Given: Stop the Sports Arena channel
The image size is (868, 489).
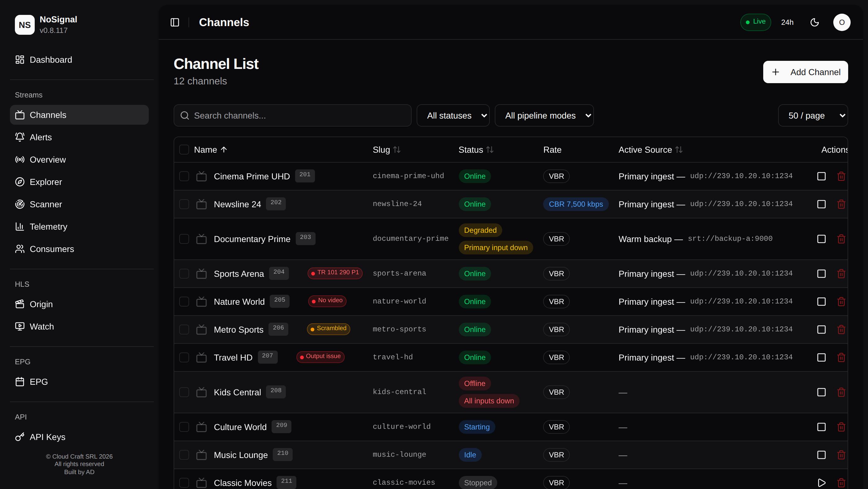Looking at the screenshot, I should pyautogui.click(x=821, y=273).
